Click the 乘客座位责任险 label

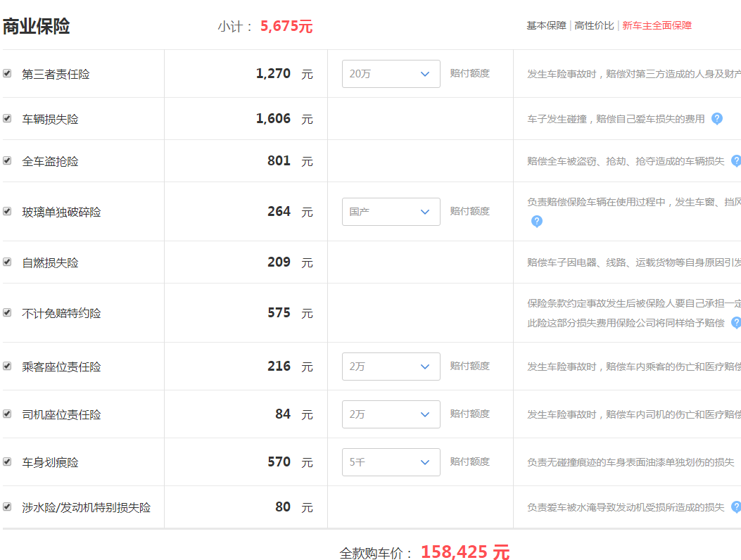click(61, 367)
